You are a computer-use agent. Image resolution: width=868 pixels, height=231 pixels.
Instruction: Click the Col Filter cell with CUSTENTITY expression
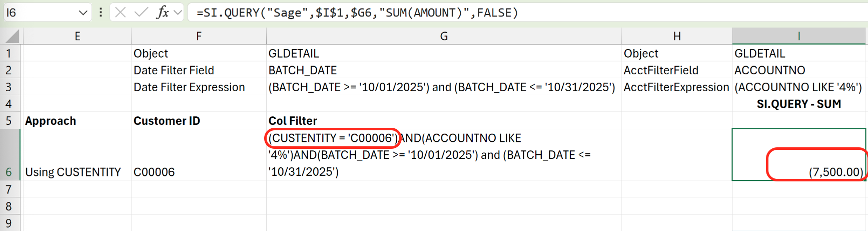point(443,155)
